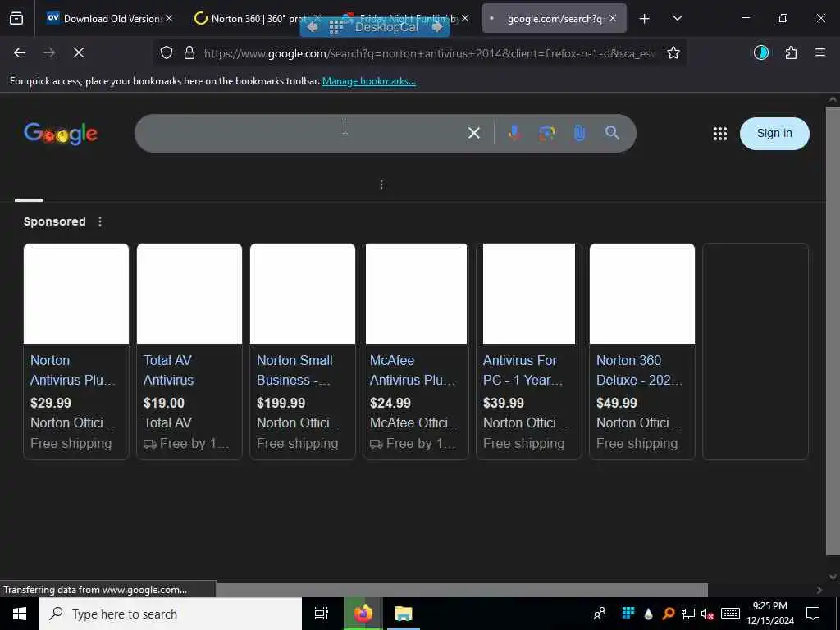Click the Windows taskbar search box
Viewport: 840px width, 630px height.
(171, 614)
